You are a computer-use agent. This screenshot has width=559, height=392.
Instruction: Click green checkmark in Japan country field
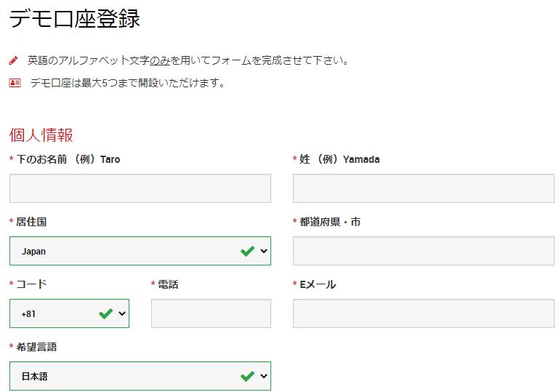(x=247, y=251)
